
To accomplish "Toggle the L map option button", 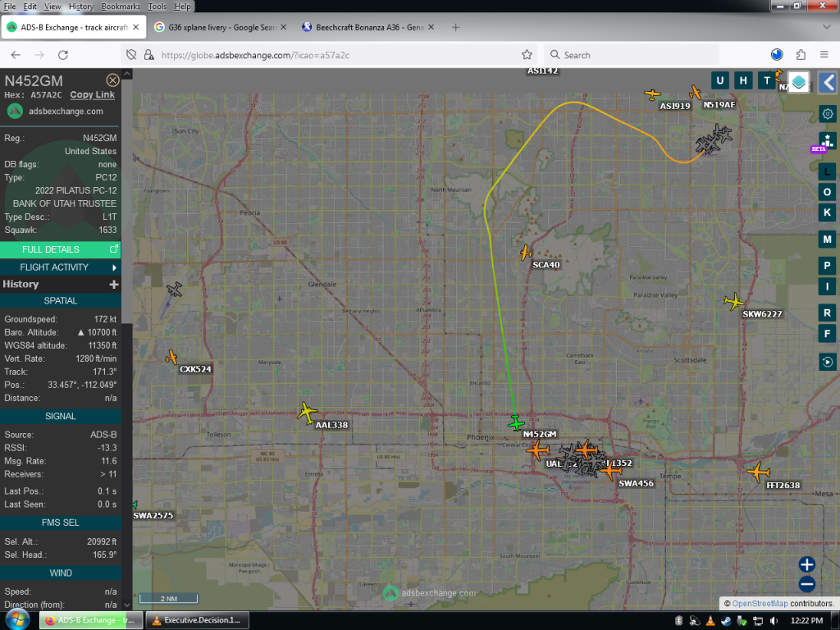I will [827, 172].
